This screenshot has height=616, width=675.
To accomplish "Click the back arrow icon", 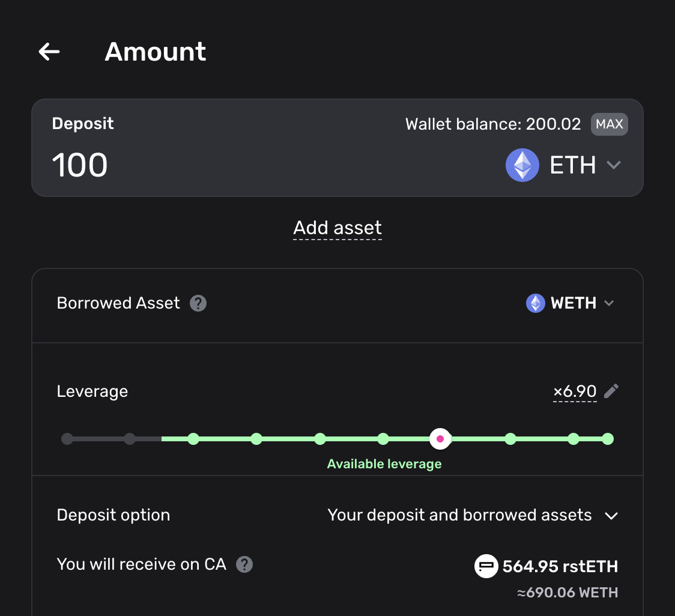I will (x=49, y=52).
